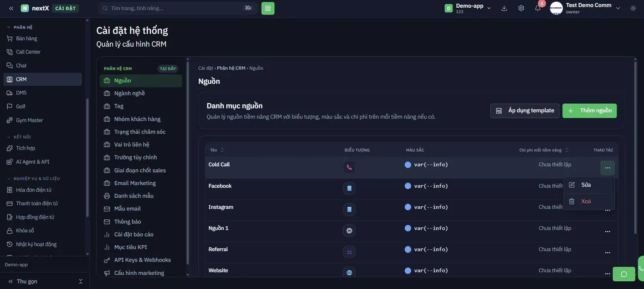This screenshot has height=289, width=644.
Task: Click the Instagram row's source icon
Action: pos(349,209)
